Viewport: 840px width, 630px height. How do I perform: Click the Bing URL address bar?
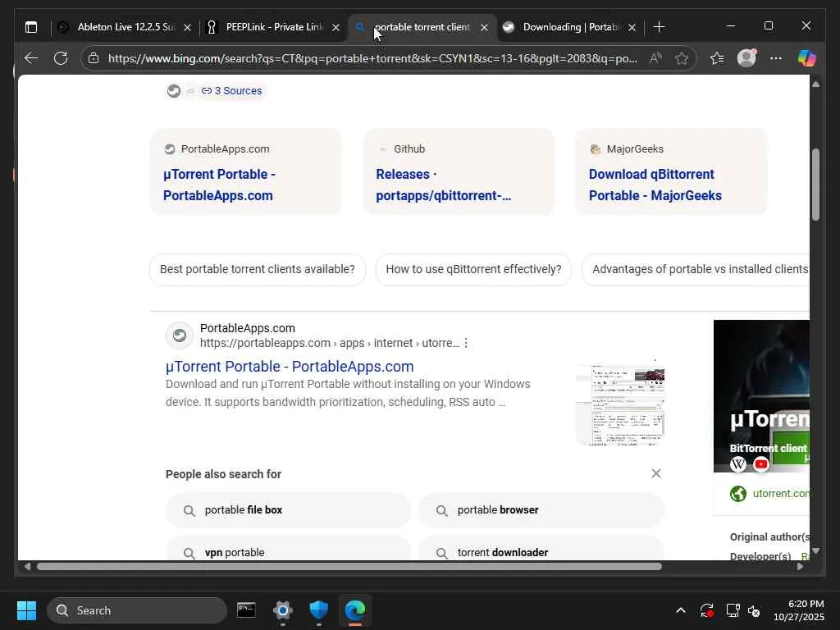pos(372,58)
